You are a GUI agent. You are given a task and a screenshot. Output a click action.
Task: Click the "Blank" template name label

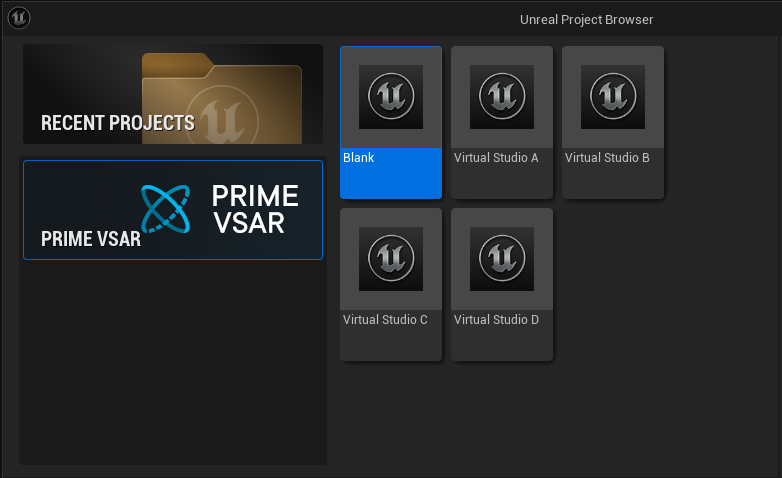[358, 158]
